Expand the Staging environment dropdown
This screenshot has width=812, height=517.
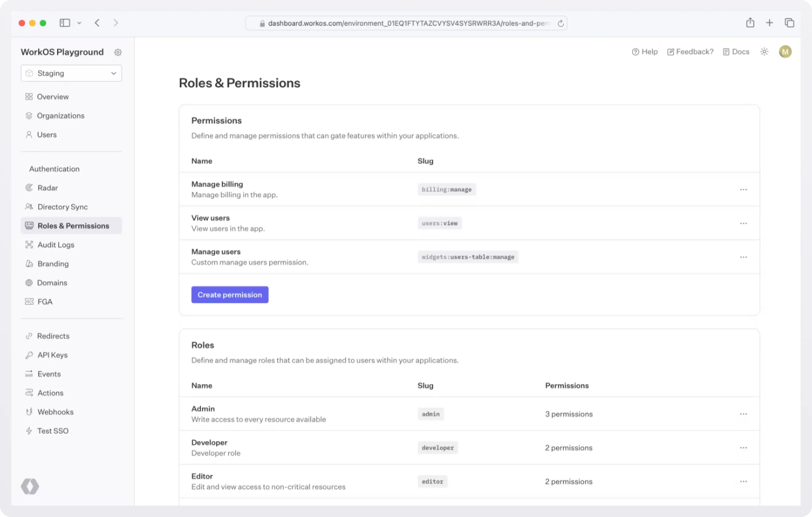71,73
